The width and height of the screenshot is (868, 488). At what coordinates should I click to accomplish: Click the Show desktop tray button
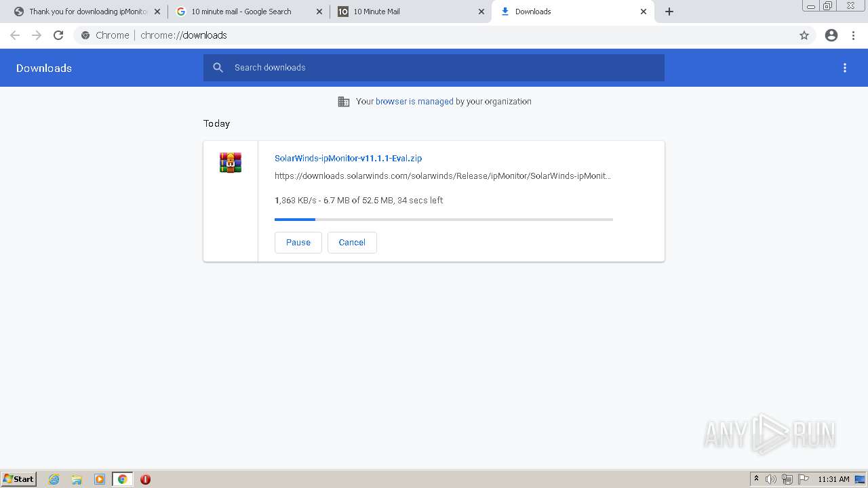(860, 479)
